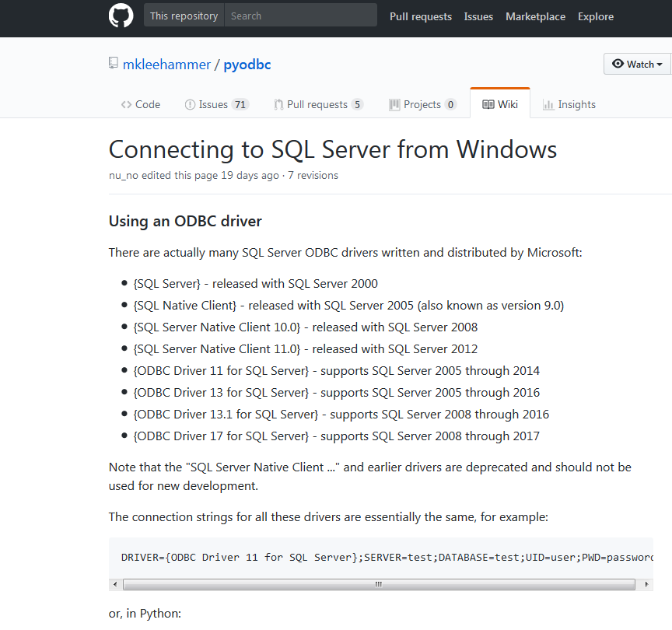Click the 'This repository' search scope label
The width and height of the screenshot is (672, 630).
(x=184, y=16)
